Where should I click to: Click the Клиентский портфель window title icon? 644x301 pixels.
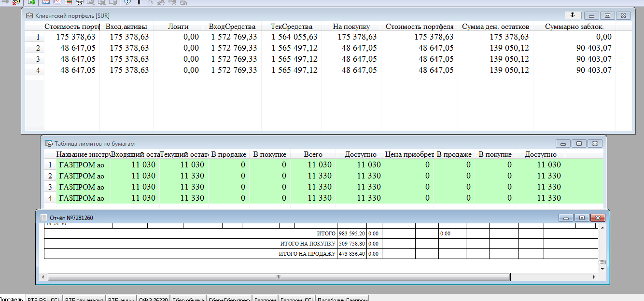click(29, 16)
